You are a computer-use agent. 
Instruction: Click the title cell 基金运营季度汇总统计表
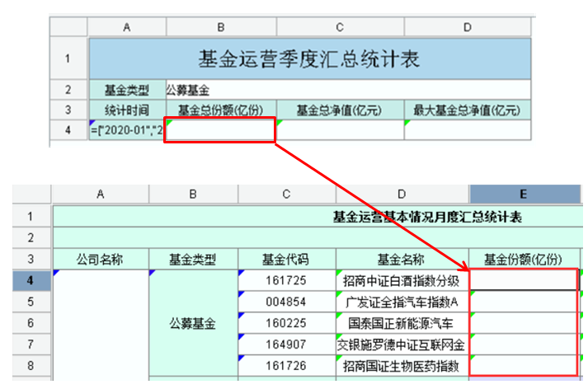point(308,59)
